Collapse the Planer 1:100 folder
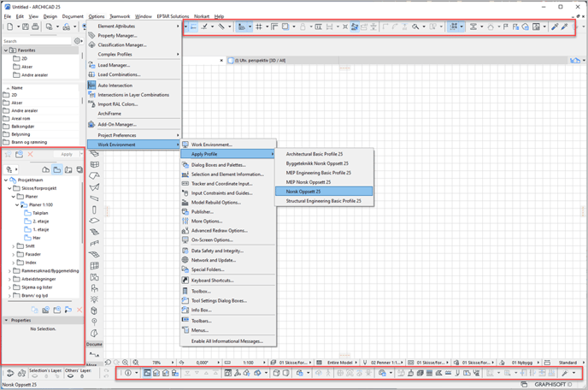Screen dimensions: 588x390 tap(17, 205)
